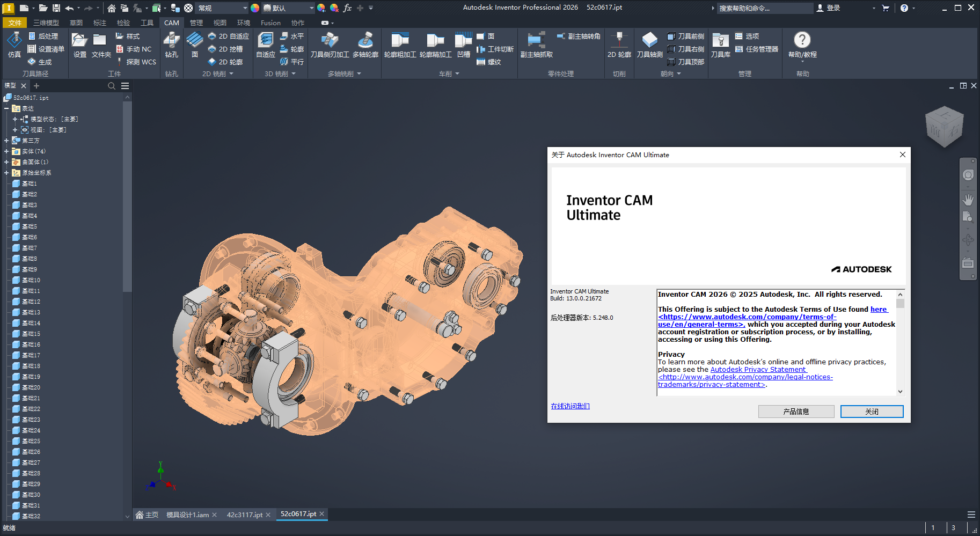Pick the 3D 自适应 adaptive operation

tap(266, 45)
